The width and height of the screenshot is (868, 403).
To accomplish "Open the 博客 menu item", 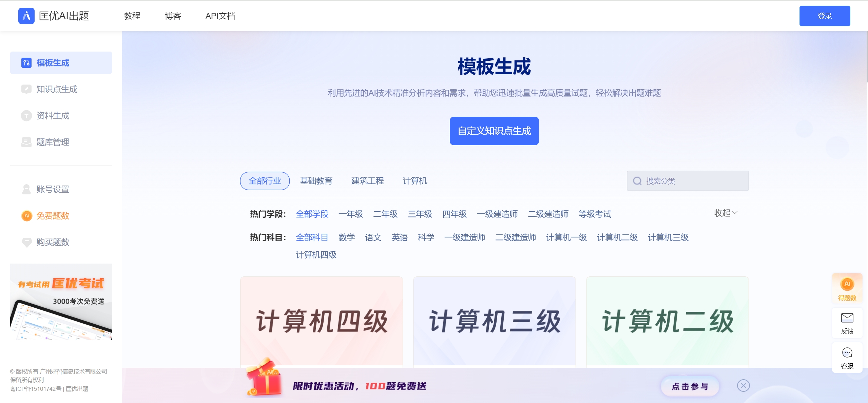I will (173, 16).
